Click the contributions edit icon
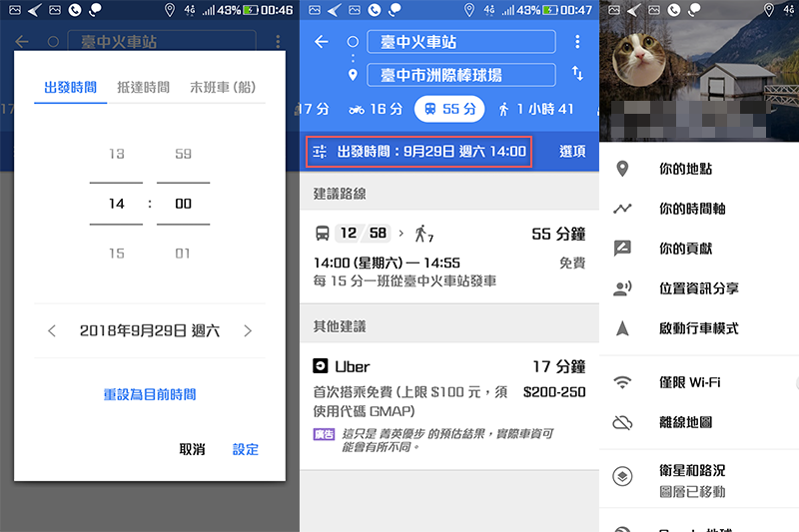799x532 pixels. pyautogui.click(x=622, y=248)
